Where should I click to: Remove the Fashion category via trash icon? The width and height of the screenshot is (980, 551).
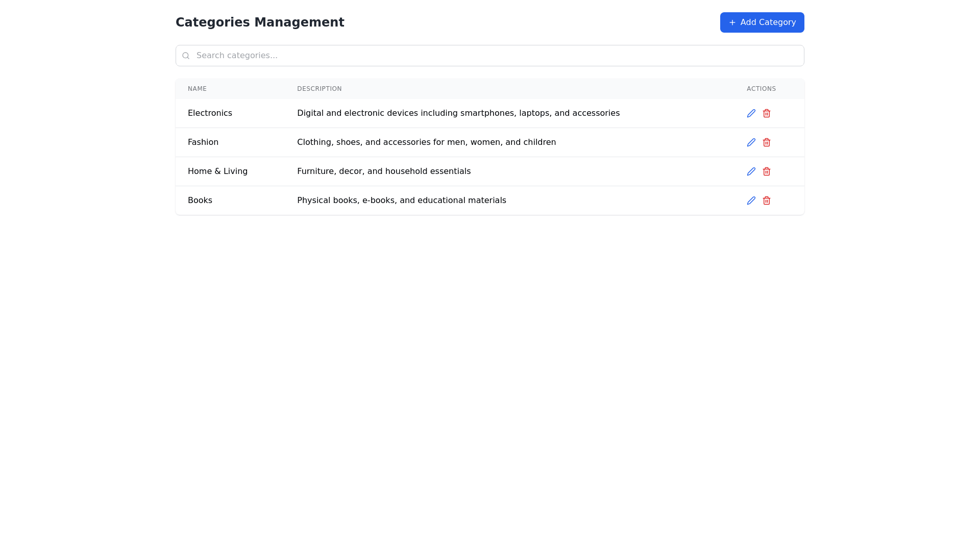point(766,142)
